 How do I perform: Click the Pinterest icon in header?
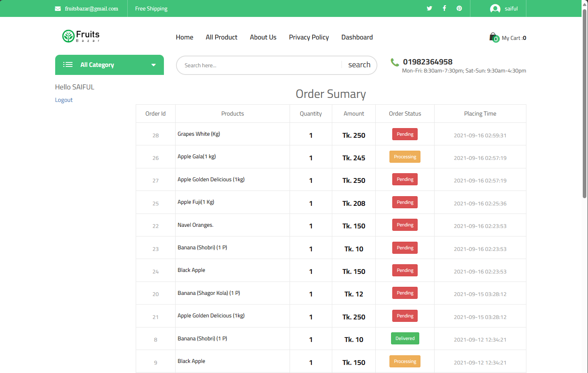click(459, 8)
